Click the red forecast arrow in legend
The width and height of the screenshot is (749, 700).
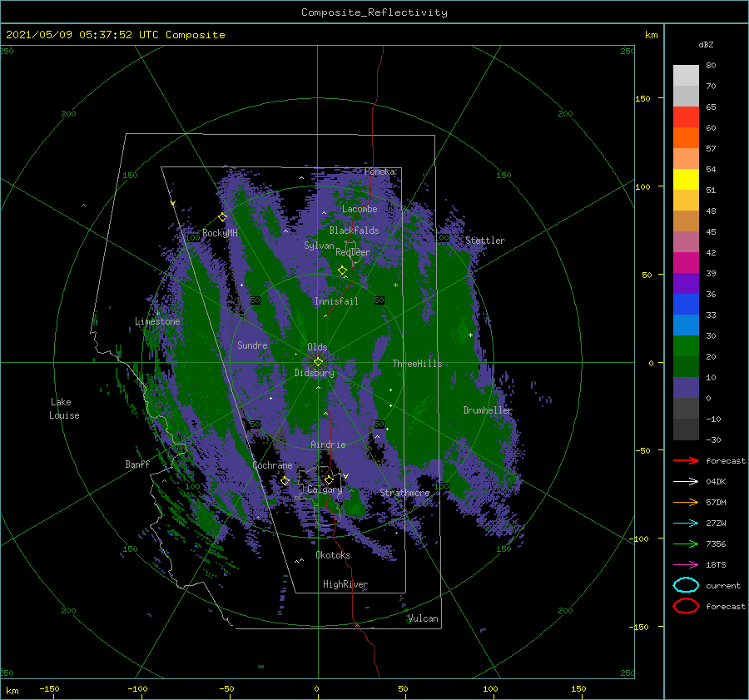click(686, 460)
